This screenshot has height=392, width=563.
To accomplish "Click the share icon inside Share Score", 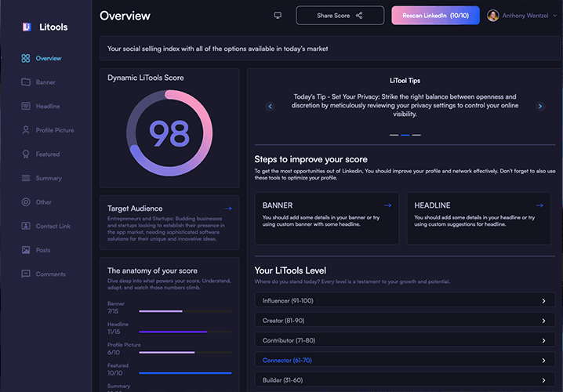I will point(359,16).
